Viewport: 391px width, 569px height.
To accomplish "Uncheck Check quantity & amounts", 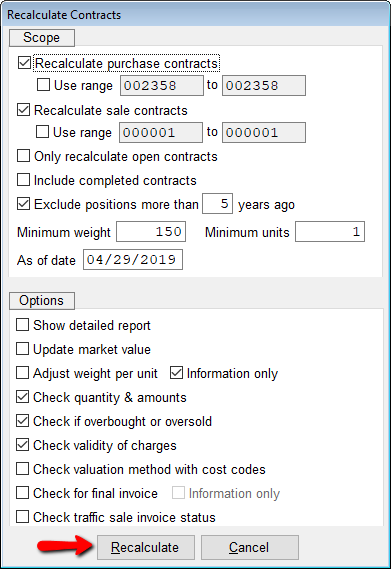I will pyautogui.click(x=23, y=397).
